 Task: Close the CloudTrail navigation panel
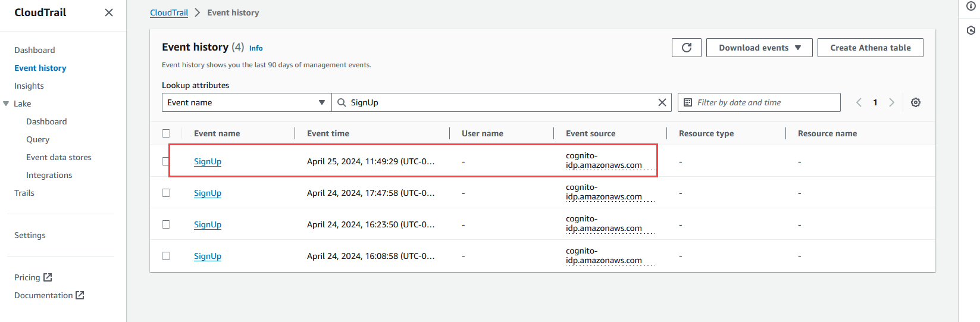coord(109,12)
